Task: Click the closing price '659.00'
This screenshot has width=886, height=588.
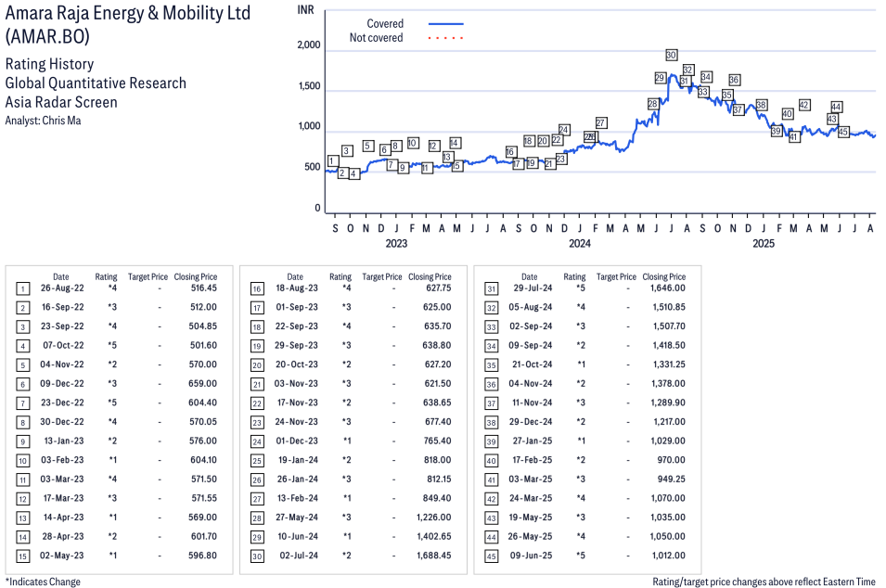Action: point(203,384)
